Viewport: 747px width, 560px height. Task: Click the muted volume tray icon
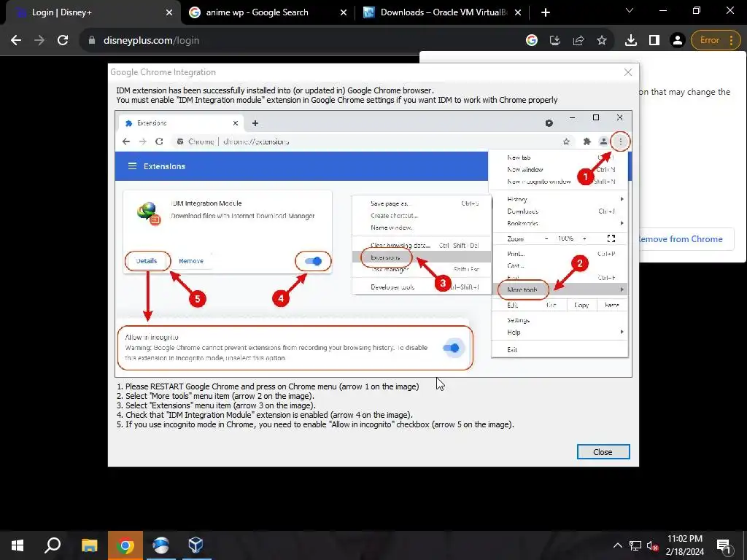pos(653,545)
